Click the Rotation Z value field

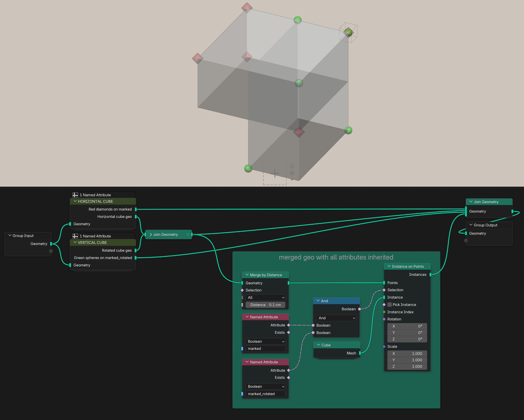coord(407,339)
